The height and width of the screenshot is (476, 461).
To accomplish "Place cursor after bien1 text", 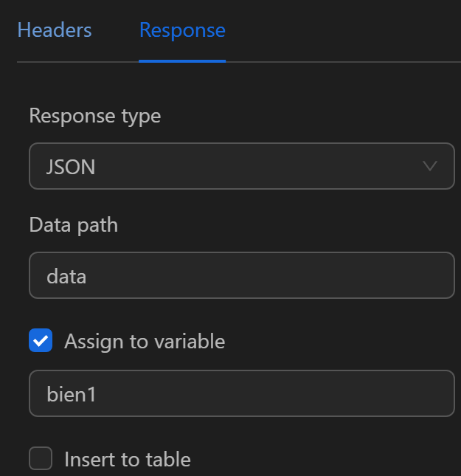I will pyautogui.click(x=98, y=394).
